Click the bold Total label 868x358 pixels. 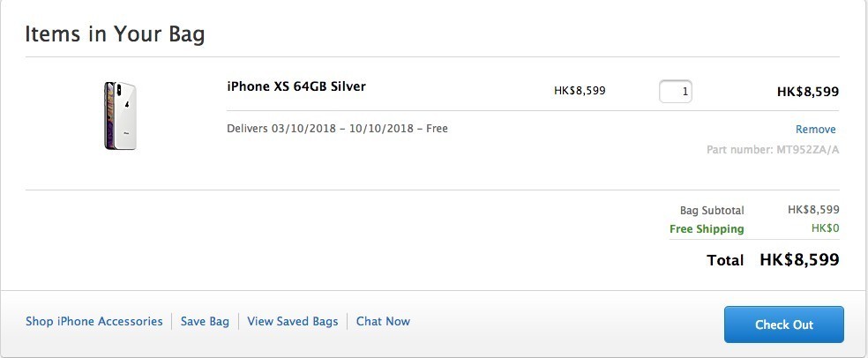point(725,261)
